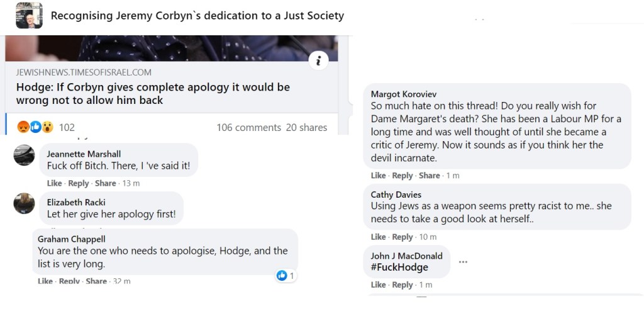Open the group title in the header
Viewport: 644px width, 318px height.
click(197, 15)
